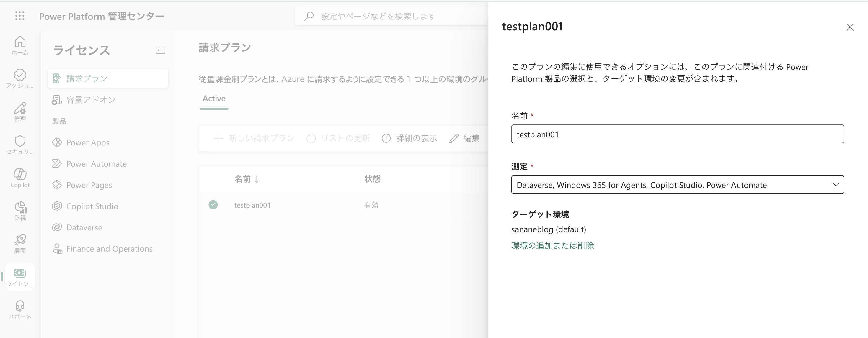868x338 pixels.
Task: Click the ターゲット環境 label
Action: (x=540, y=214)
